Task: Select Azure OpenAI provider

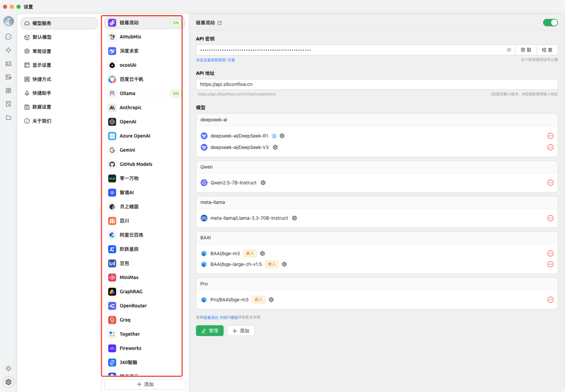Action: 144,136
